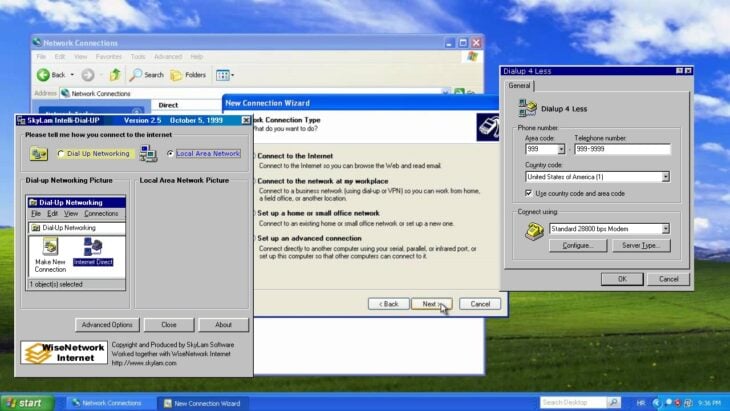Click Close button in SkyLam dialog
The width and height of the screenshot is (730, 411).
169,325
